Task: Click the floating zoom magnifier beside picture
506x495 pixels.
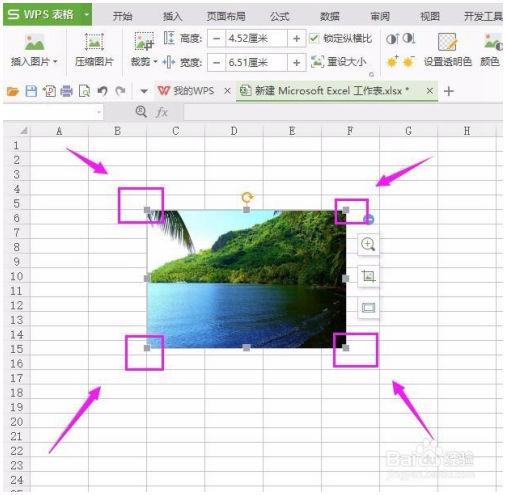Action: [368, 244]
